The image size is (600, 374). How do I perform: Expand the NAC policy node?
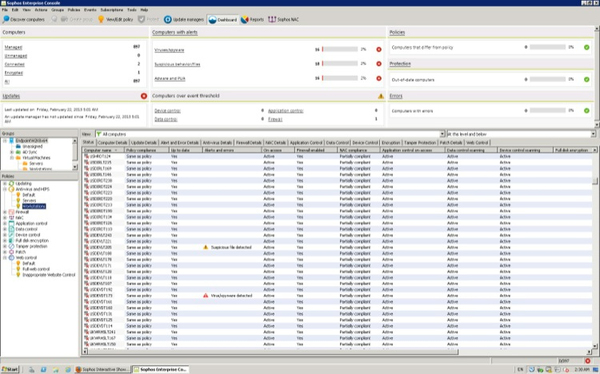pyautogui.click(x=5, y=217)
